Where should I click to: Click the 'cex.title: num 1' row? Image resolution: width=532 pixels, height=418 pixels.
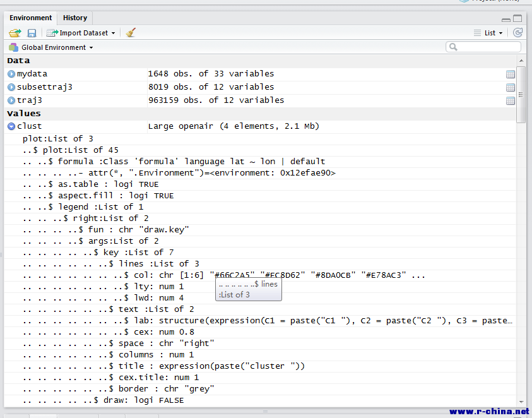pos(260,378)
